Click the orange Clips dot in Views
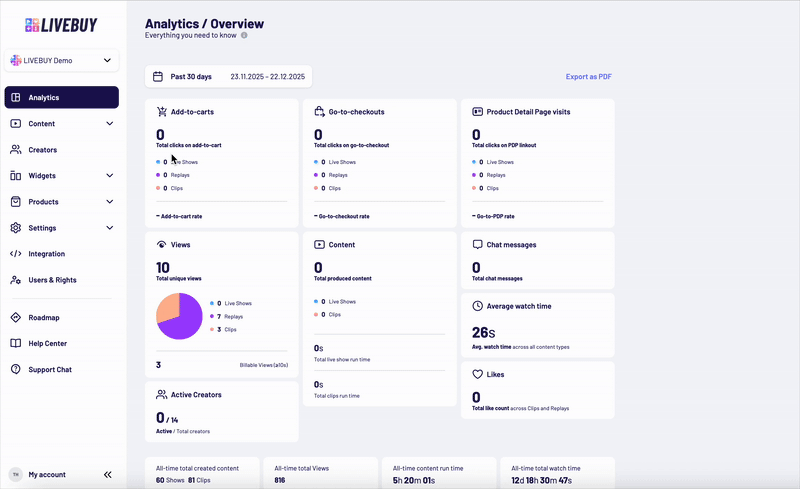Screen dimensions: 800x489 click(x=212, y=329)
